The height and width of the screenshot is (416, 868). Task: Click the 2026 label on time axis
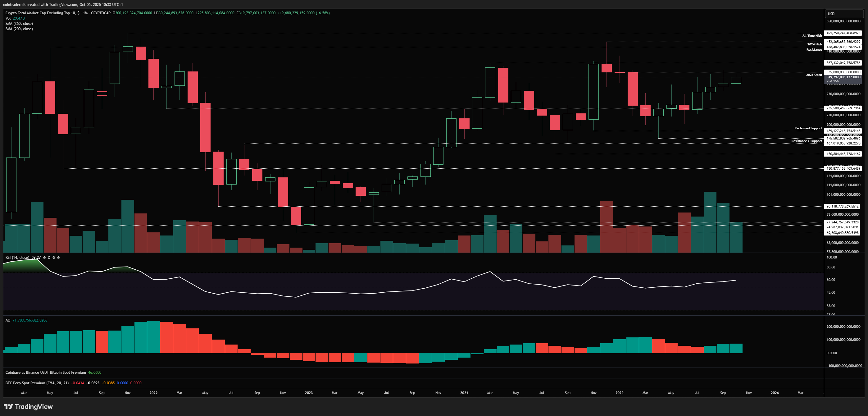point(775,393)
